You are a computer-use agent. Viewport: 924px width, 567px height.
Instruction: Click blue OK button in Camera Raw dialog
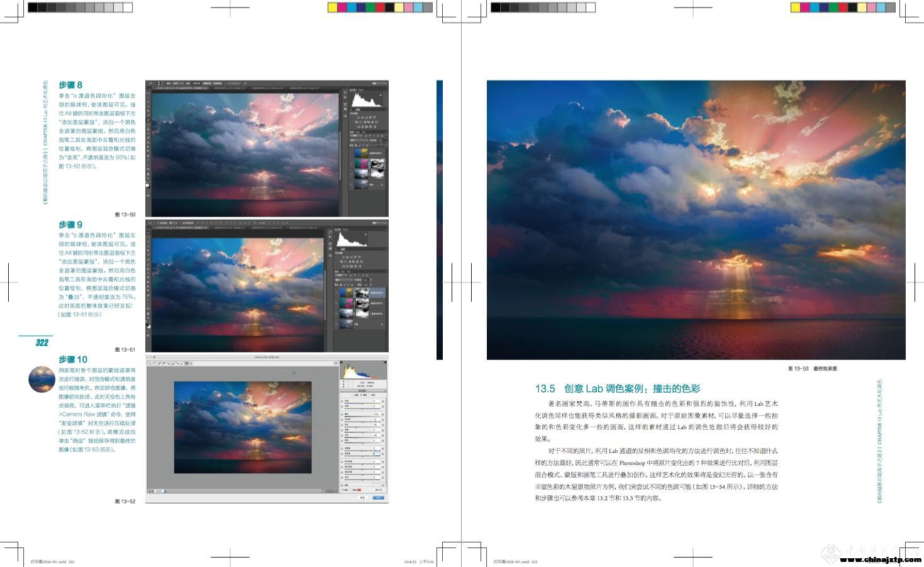click(378, 498)
